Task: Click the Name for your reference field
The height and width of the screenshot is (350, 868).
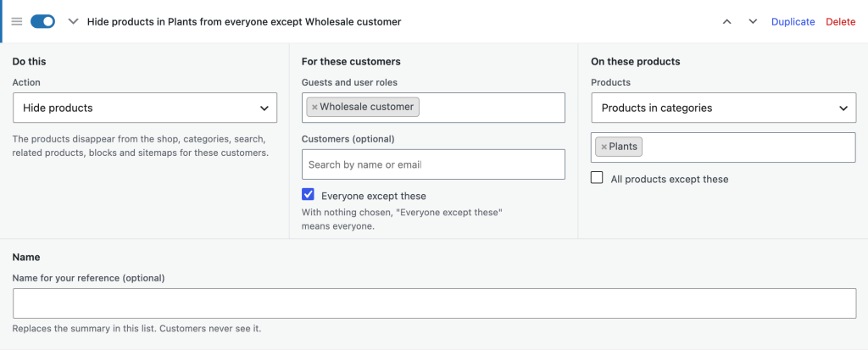Action: [x=435, y=303]
